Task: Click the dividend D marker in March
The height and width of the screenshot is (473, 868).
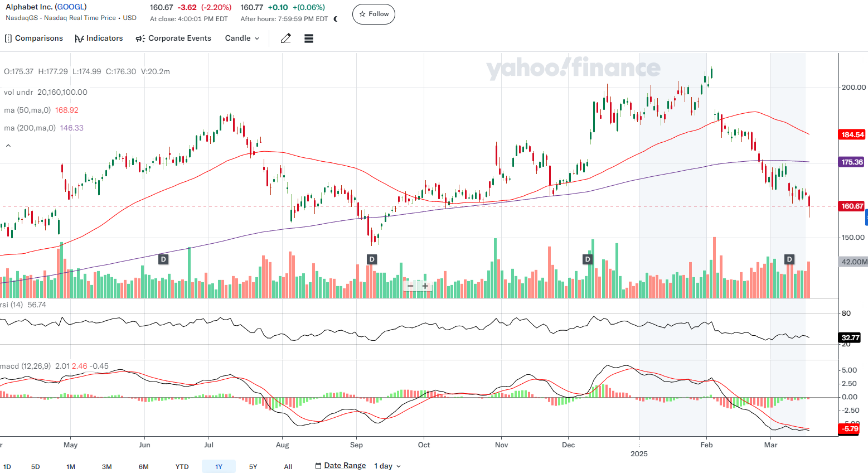Action: pyautogui.click(x=789, y=259)
